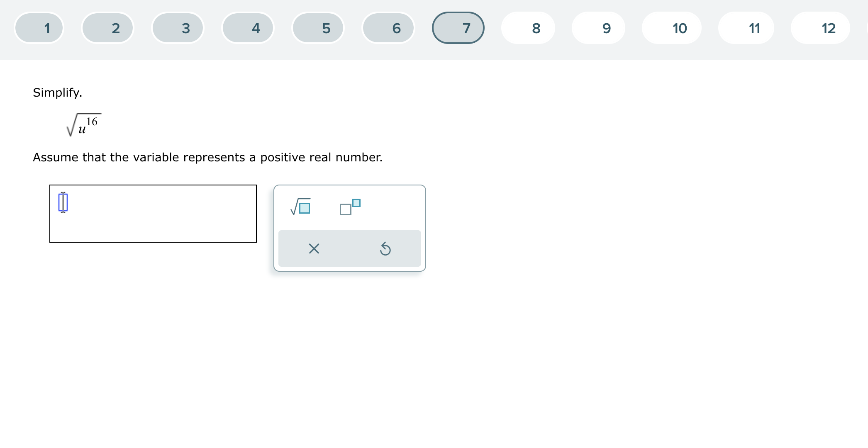Jump to question 5
868x448 pixels.
click(326, 27)
